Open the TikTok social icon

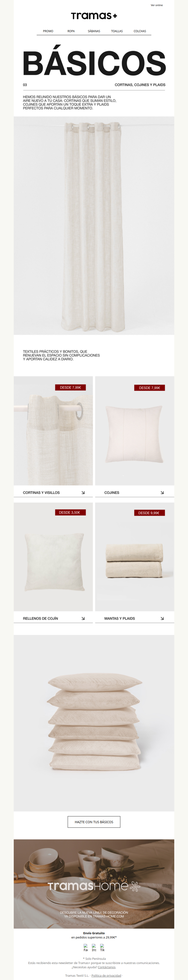pos(102,948)
